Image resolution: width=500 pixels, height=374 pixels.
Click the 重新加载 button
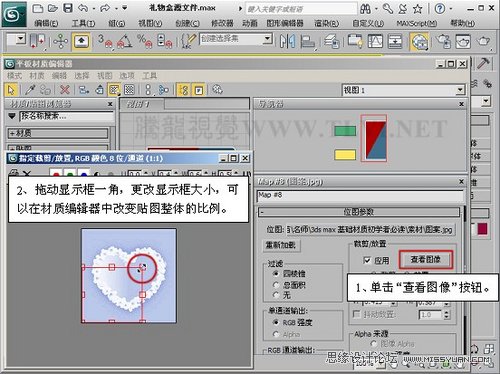coord(281,245)
